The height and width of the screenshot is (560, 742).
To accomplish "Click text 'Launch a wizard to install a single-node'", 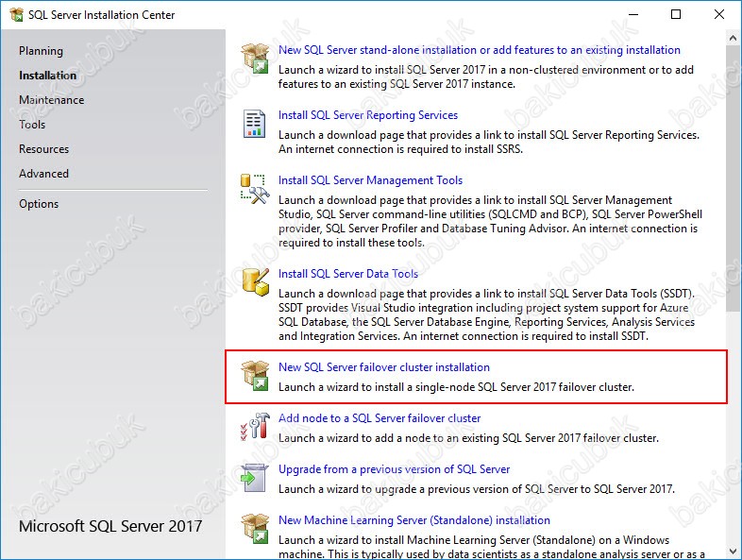I will pyautogui.click(x=378, y=387).
